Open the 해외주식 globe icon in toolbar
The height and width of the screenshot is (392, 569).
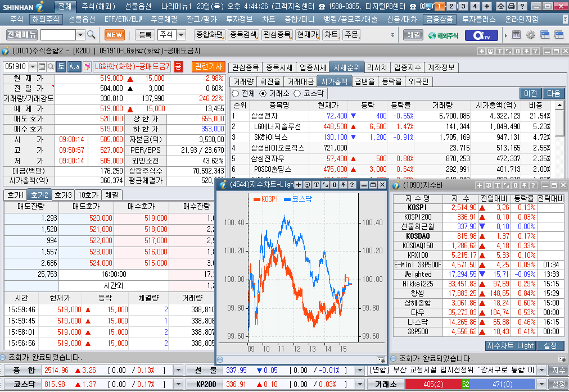[x=443, y=35]
